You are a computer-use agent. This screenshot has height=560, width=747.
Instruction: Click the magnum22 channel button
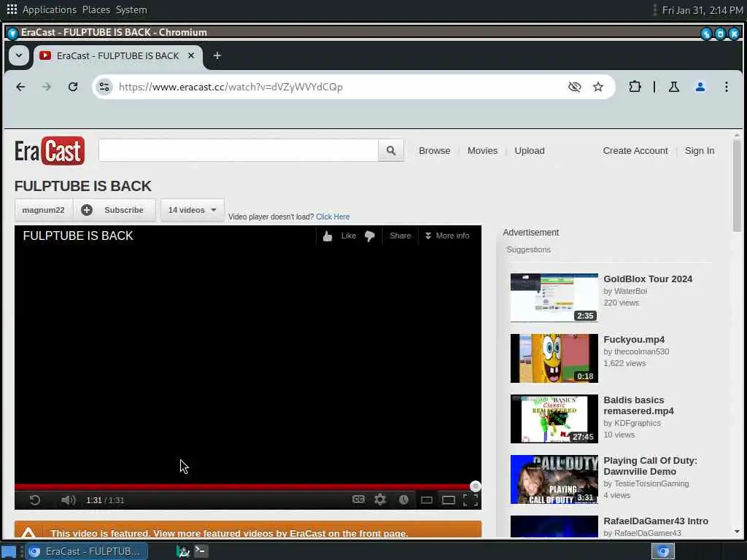tap(43, 210)
